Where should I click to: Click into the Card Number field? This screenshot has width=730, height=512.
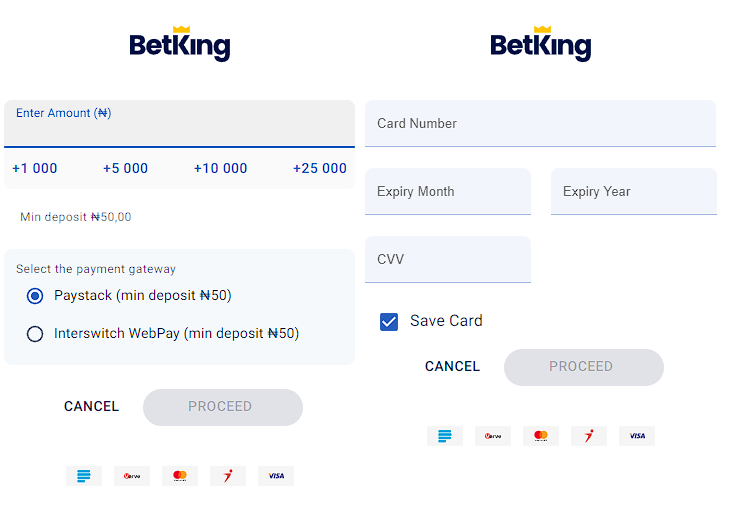(x=540, y=124)
